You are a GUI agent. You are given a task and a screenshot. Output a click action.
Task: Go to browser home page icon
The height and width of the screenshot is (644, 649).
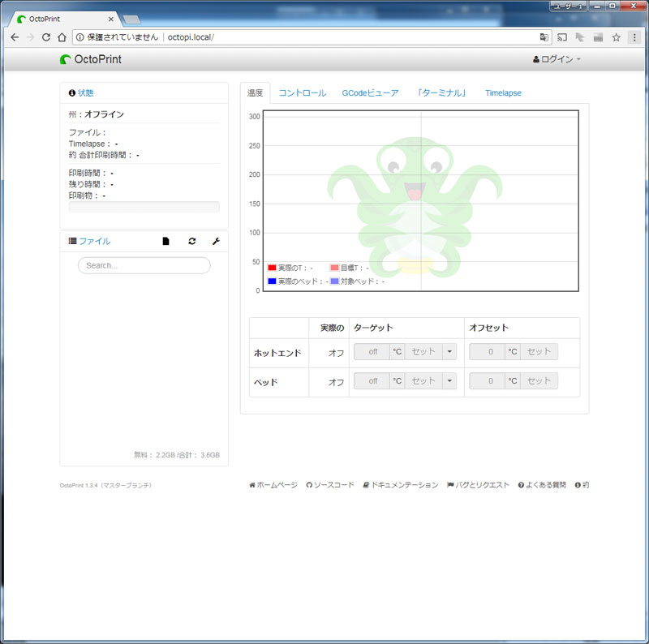pos(62,37)
